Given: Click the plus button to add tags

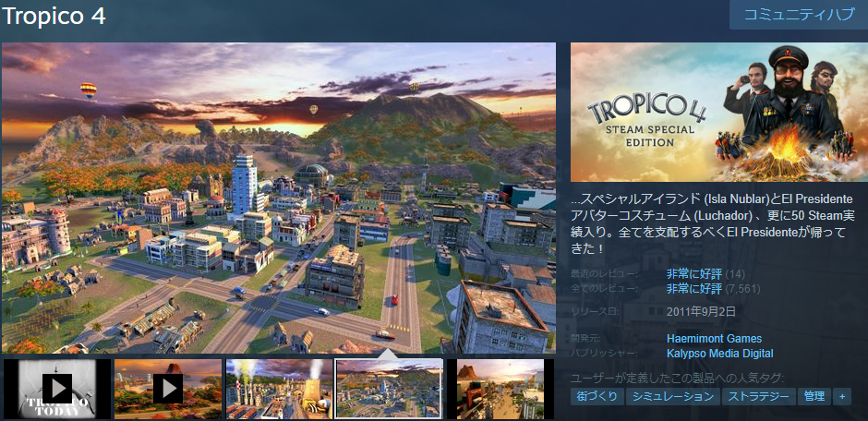Looking at the screenshot, I should pyautogui.click(x=841, y=396).
